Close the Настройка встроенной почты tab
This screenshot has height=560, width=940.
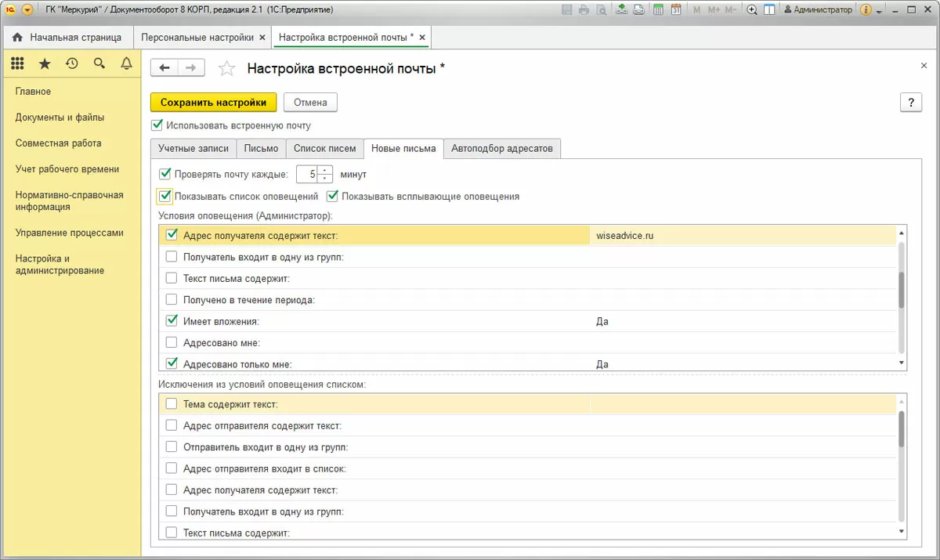pyautogui.click(x=422, y=38)
